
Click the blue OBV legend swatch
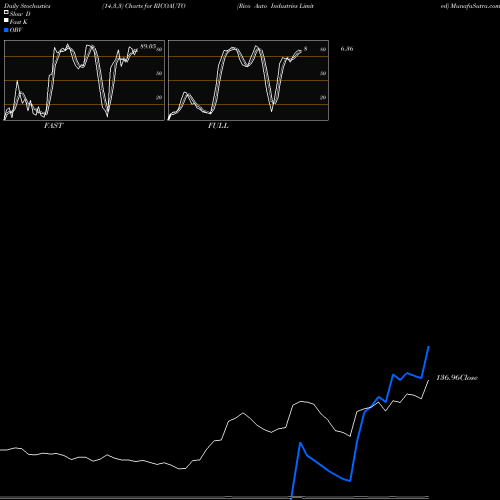point(6,30)
